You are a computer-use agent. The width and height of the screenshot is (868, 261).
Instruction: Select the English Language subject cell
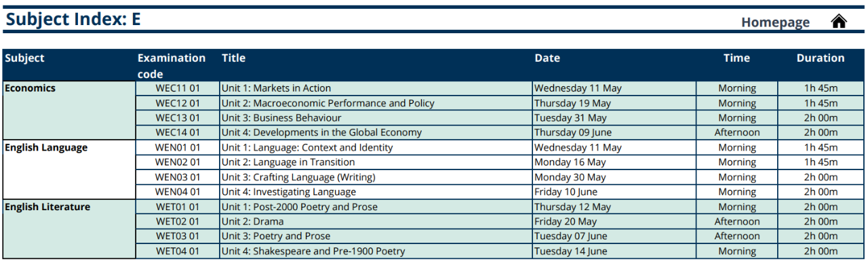[x=68, y=169]
